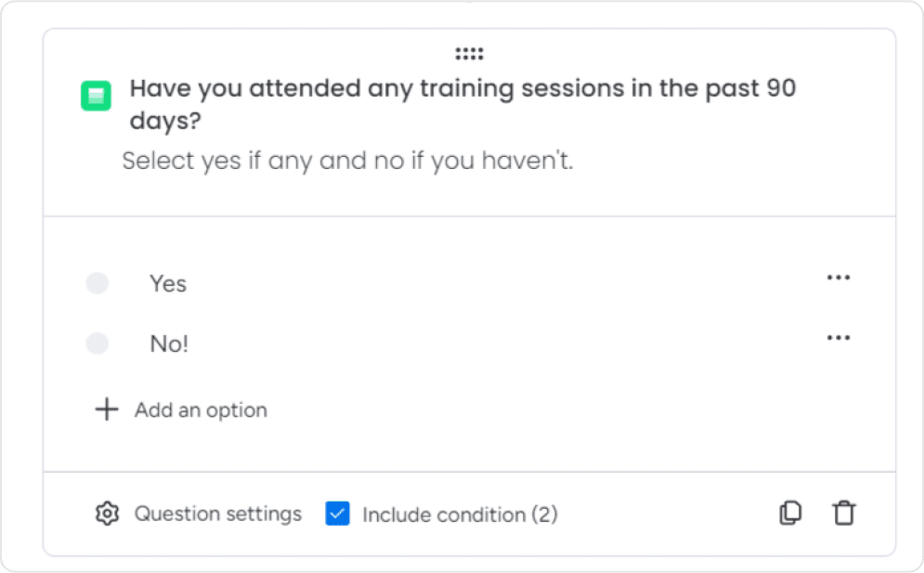Viewport: 924px width, 573px height.
Task: Click the plus icon to add option
Action: click(x=107, y=409)
